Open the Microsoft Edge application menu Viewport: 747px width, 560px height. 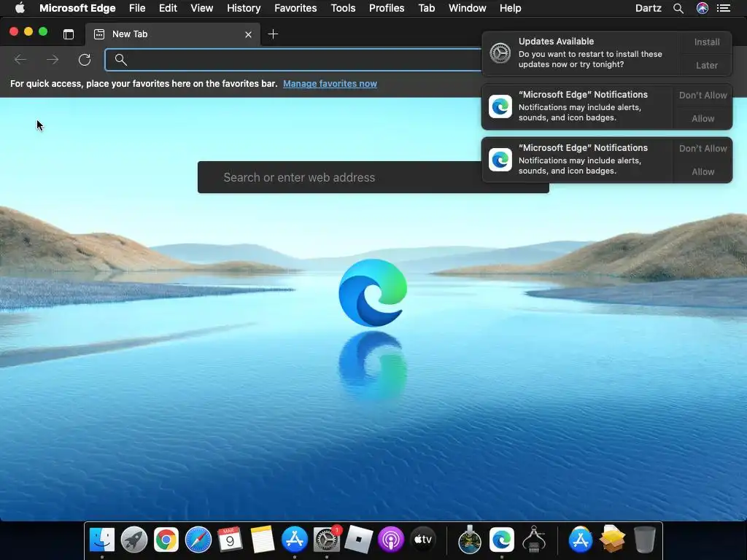pos(77,8)
